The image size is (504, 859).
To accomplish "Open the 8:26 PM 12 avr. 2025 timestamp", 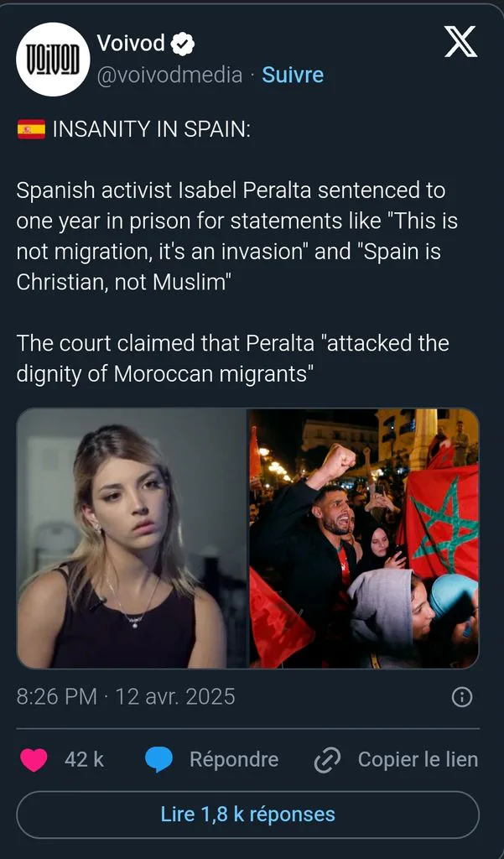I will pyautogui.click(x=126, y=697).
